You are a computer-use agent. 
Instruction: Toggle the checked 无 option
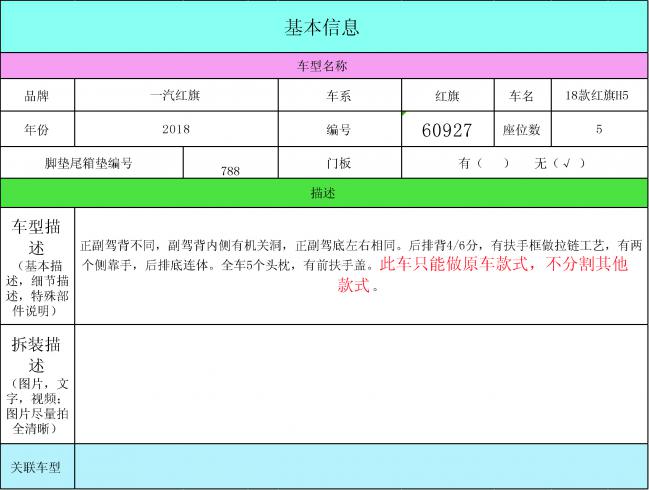click(x=560, y=163)
